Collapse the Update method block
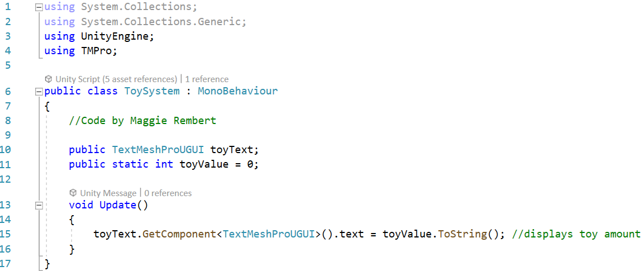This screenshot has width=644, height=271. tap(39, 205)
